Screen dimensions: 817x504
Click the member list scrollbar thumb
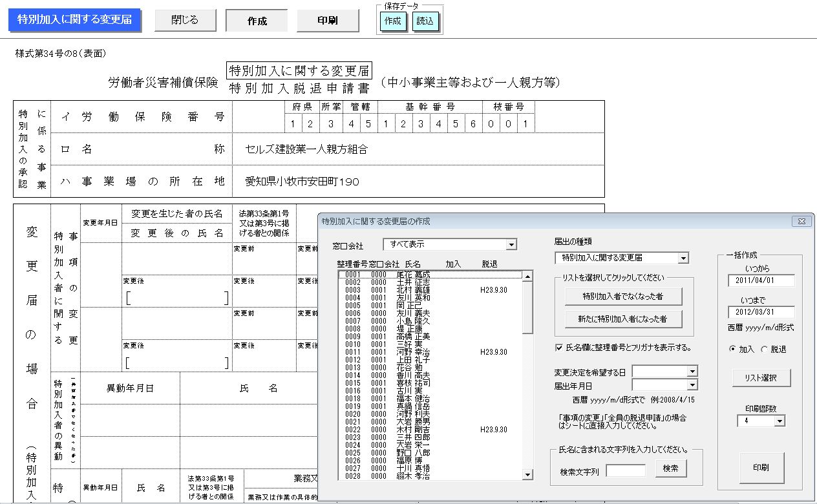pos(527,308)
